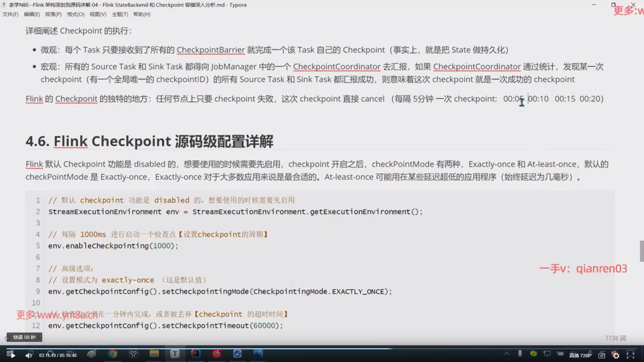
Task: Open the video player settings gear
Action: [616, 356]
